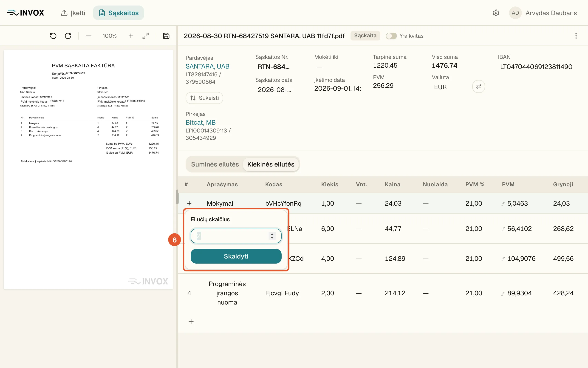This screenshot has width=588, height=368.
Task: Click row number 4
Action: coord(189,293)
